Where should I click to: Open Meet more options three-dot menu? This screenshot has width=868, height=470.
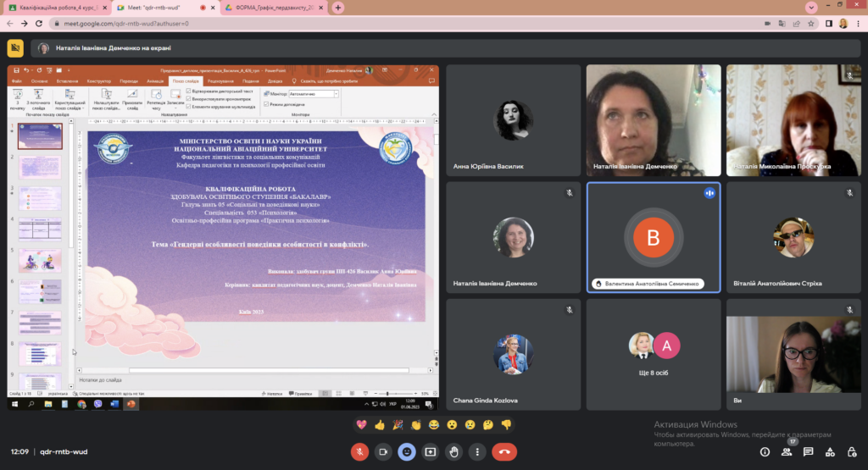[x=478, y=452]
